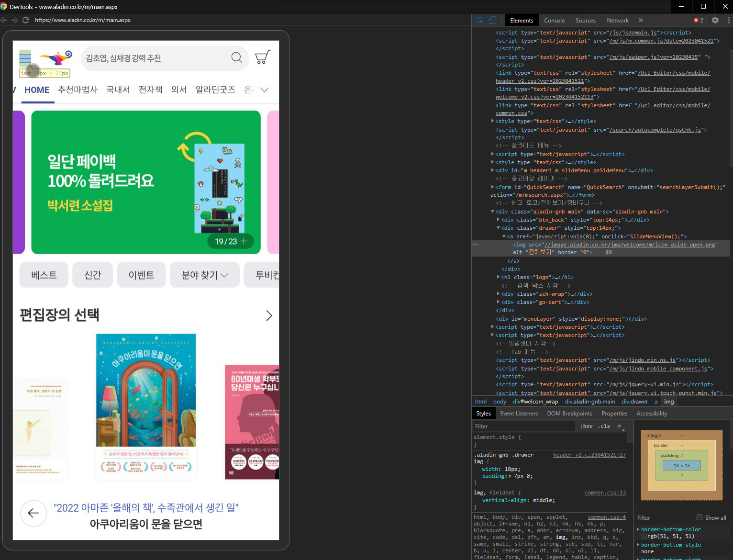Reload the page with the refresh icon
Viewport: 733px width, 560px height.
coord(26,20)
